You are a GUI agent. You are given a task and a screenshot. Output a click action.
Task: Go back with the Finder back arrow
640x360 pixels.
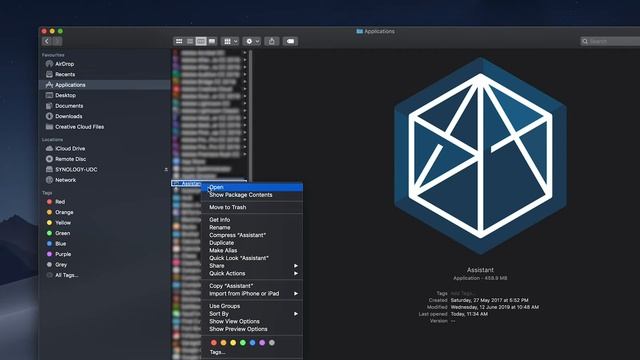[x=47, y=41]
